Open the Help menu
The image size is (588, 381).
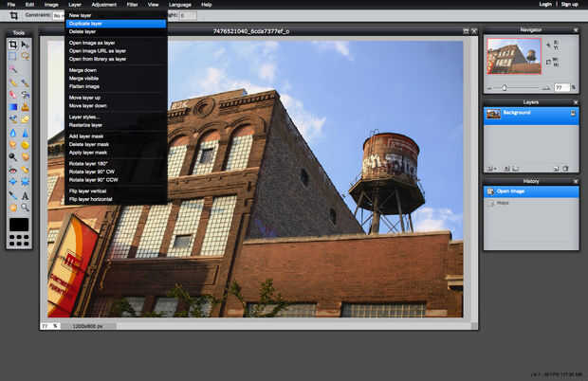(x=207, y=5)
